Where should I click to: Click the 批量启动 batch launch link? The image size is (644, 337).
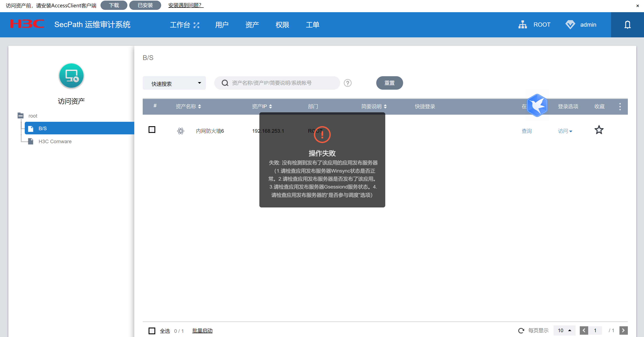(x=202, y=330)
